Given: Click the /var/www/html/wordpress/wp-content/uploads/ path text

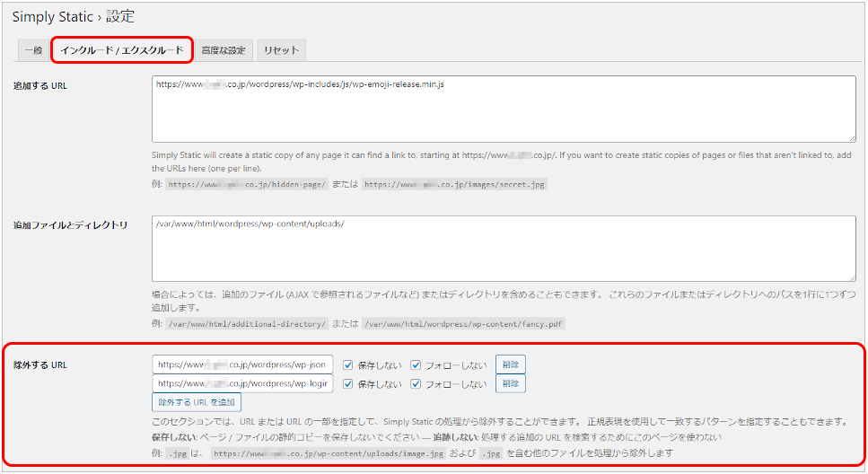Looking at the screenshot, I should coord(250,224).
